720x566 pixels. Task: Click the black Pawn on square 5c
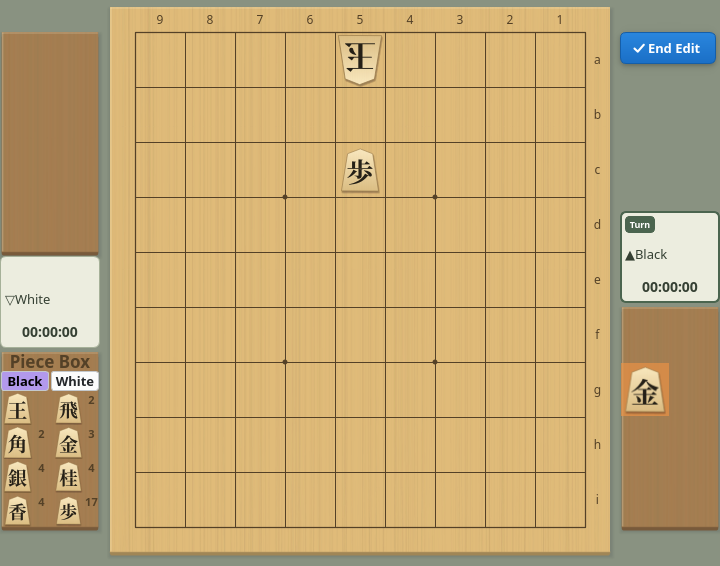360,170
